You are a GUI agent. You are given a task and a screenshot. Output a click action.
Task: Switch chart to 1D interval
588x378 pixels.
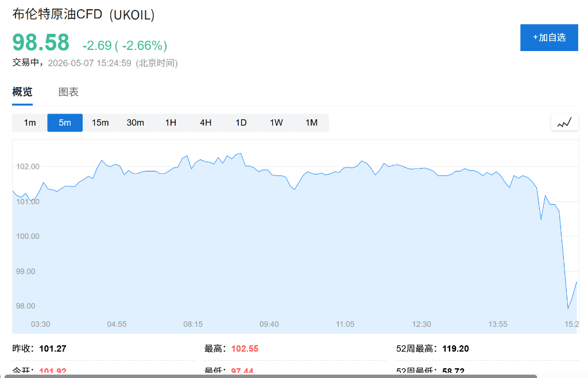pos(241,123)
